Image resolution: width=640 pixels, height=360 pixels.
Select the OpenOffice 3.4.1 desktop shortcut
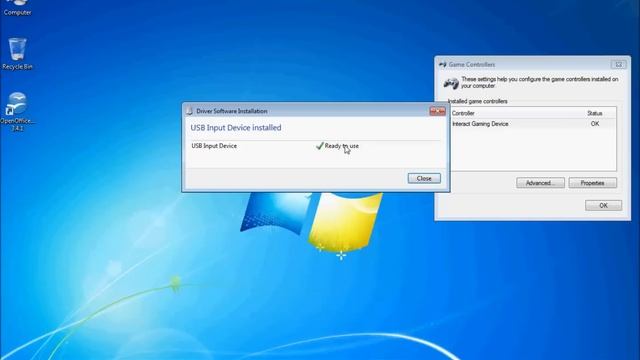(x=17, y=111)
